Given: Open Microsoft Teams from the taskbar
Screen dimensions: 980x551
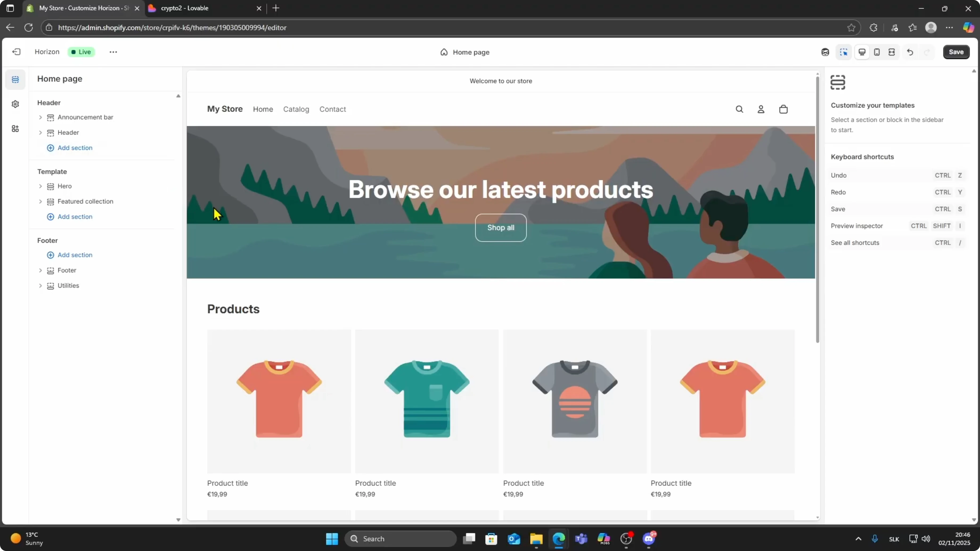Looking at the screenshot, I should (x=581, y=538).
